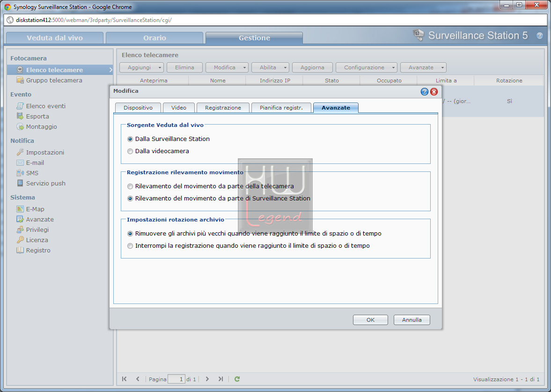Open the Registrazione tab in dialog

[x=223, y=108]
